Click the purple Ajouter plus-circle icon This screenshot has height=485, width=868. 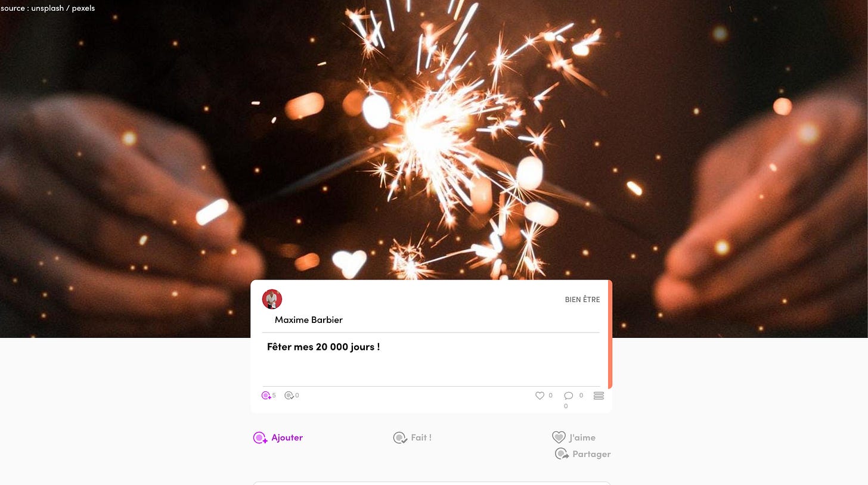[x=260, y=438]
